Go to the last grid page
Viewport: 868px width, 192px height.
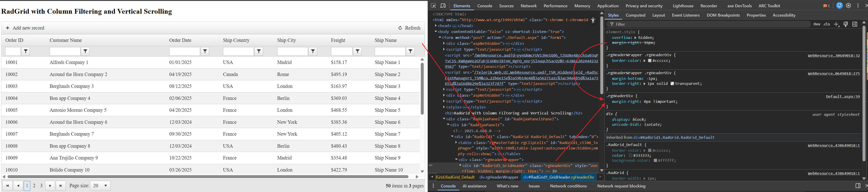click(x=61, y=186)
